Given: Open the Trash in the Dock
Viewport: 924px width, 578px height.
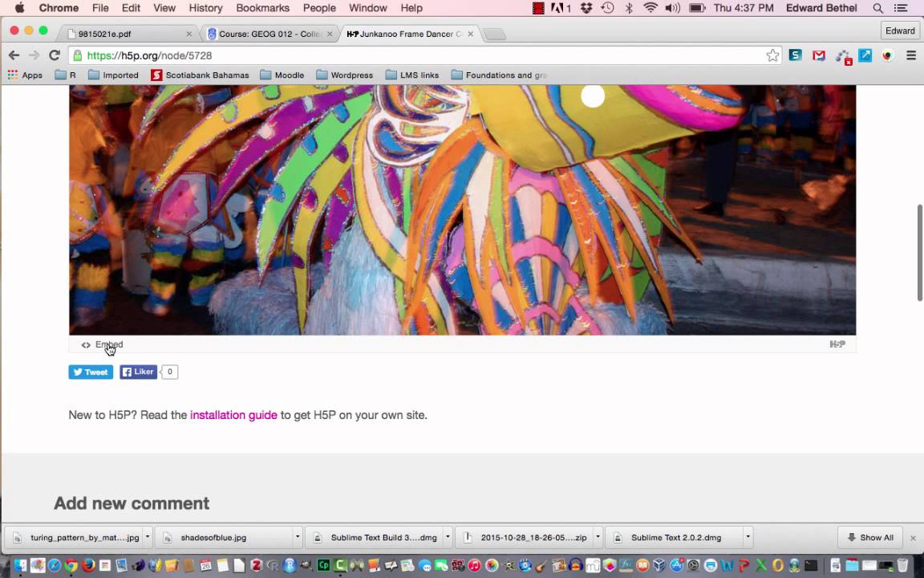Looking at the screenshot, I should pyautogui.click(x=902, y=566).
